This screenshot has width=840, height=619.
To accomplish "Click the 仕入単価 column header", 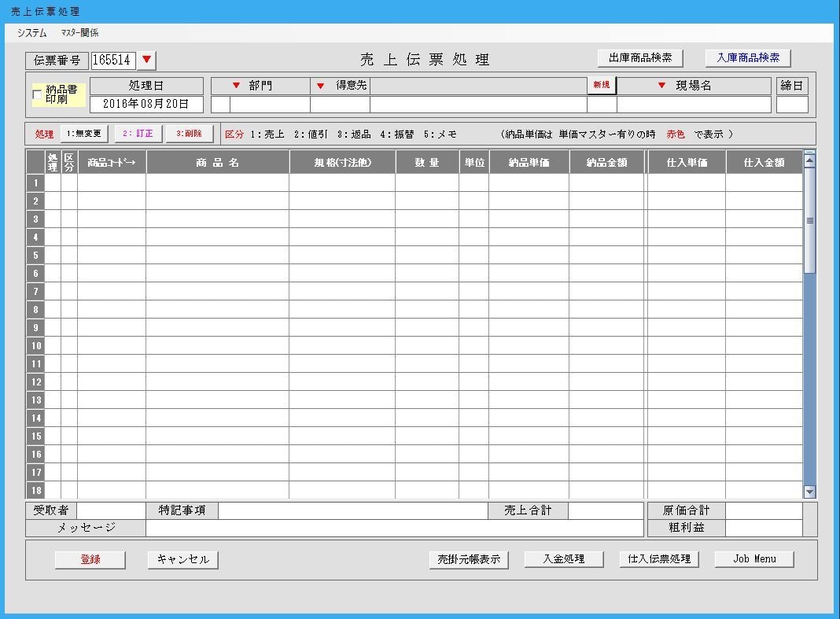I will coord(687,162).
